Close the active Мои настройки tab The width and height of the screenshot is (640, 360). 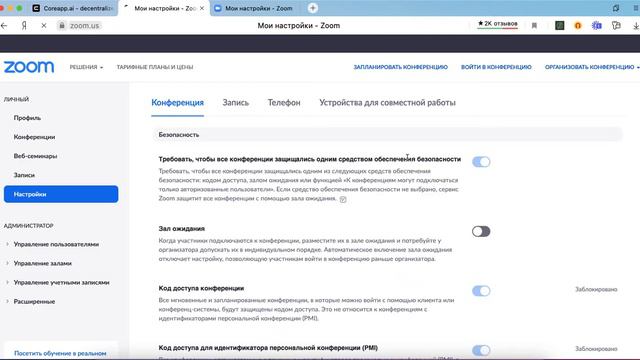click(x=202, y=8)
